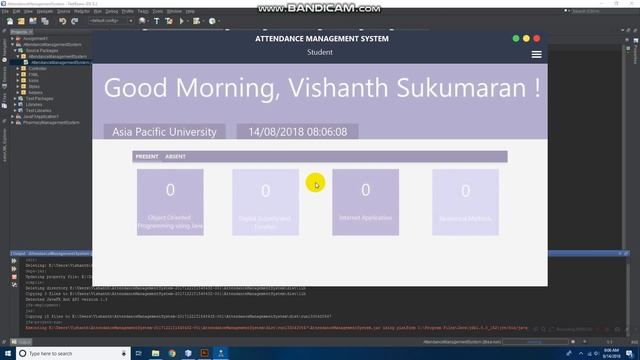This screenshot has width=640, height=360.
Task: Click Profile Project icon in toolbar
Action: point(212,21)
